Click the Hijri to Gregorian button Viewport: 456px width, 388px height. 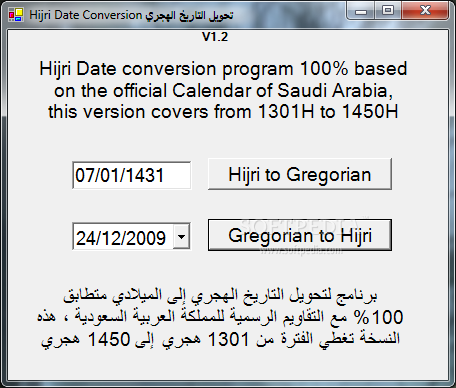pos(300,174)
